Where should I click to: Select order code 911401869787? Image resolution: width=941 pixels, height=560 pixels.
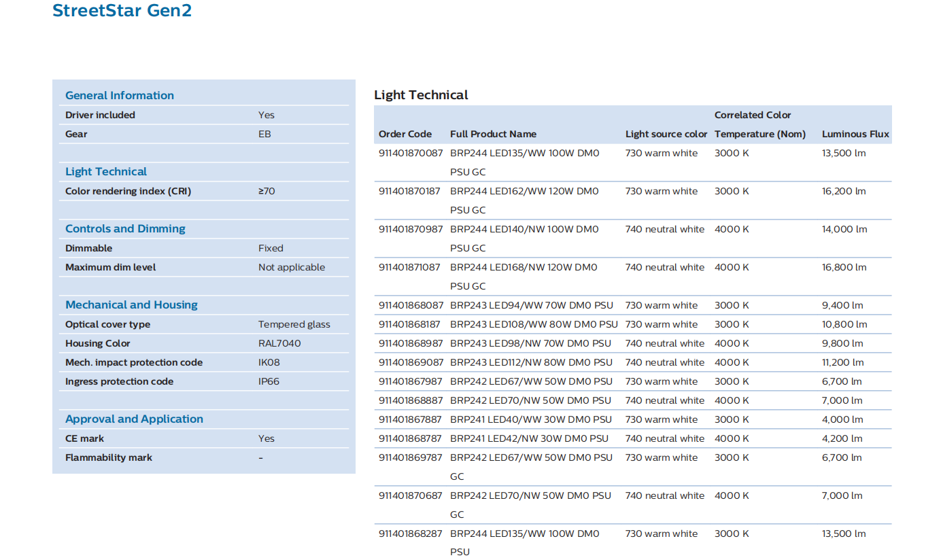point(410,457)
